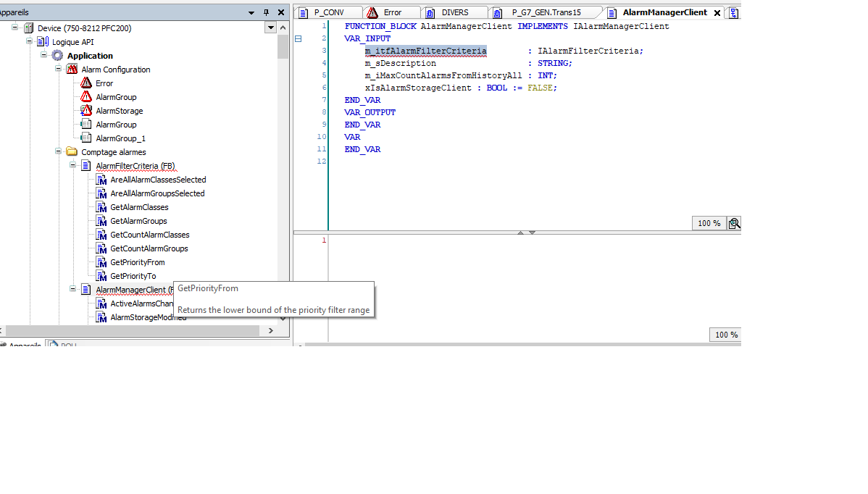Click the Device (750-8212 PFC200) icon

28,28
